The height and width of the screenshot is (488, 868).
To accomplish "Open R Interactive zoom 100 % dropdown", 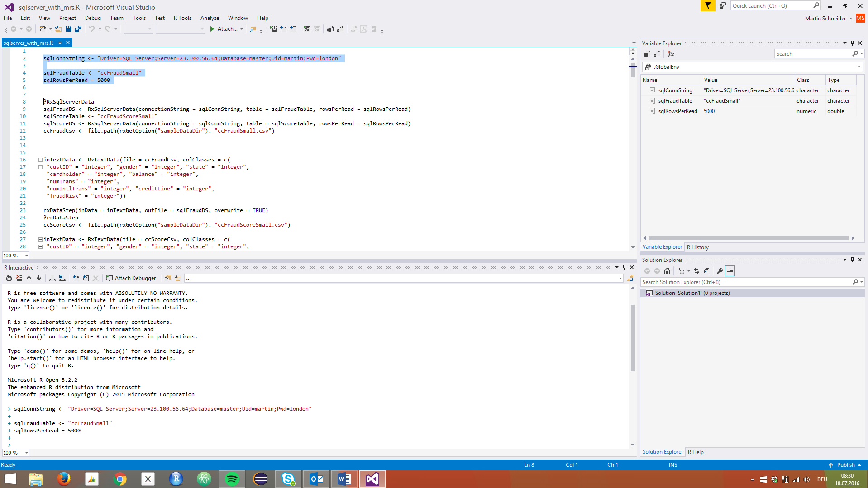I will (27, 453).
